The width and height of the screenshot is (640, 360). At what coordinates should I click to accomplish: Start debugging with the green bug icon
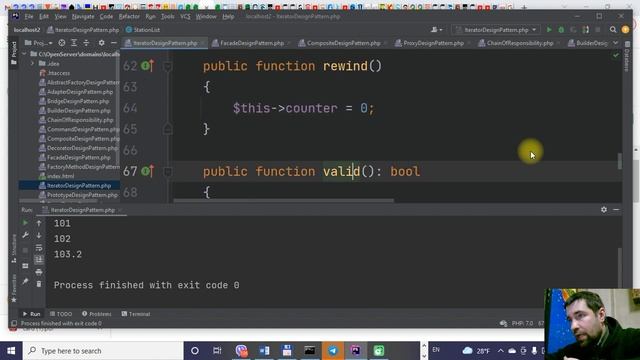pyautogui.click(x=561, y=30)
